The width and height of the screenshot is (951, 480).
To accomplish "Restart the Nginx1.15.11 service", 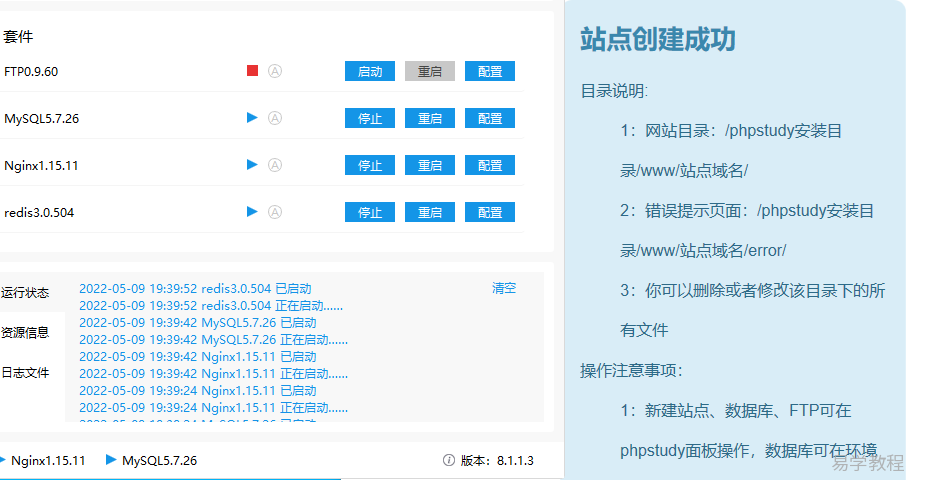I will [x=430, y=165].
